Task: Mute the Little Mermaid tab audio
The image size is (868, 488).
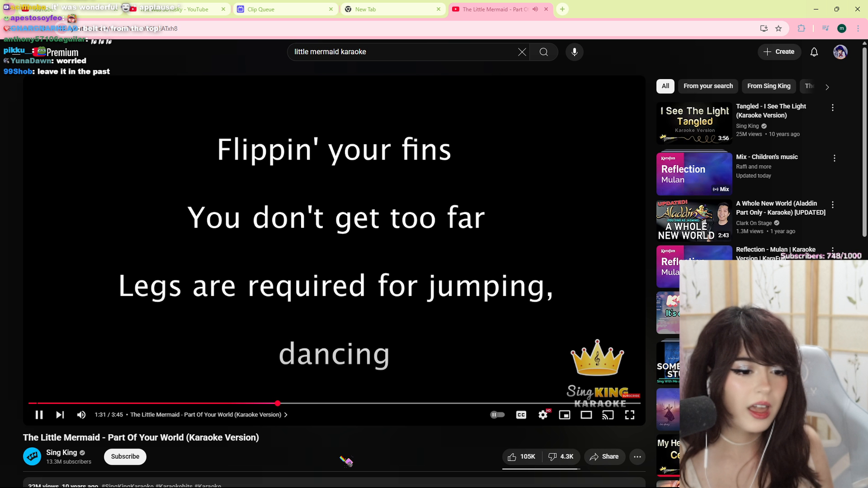Action: (x=535, y=9)
